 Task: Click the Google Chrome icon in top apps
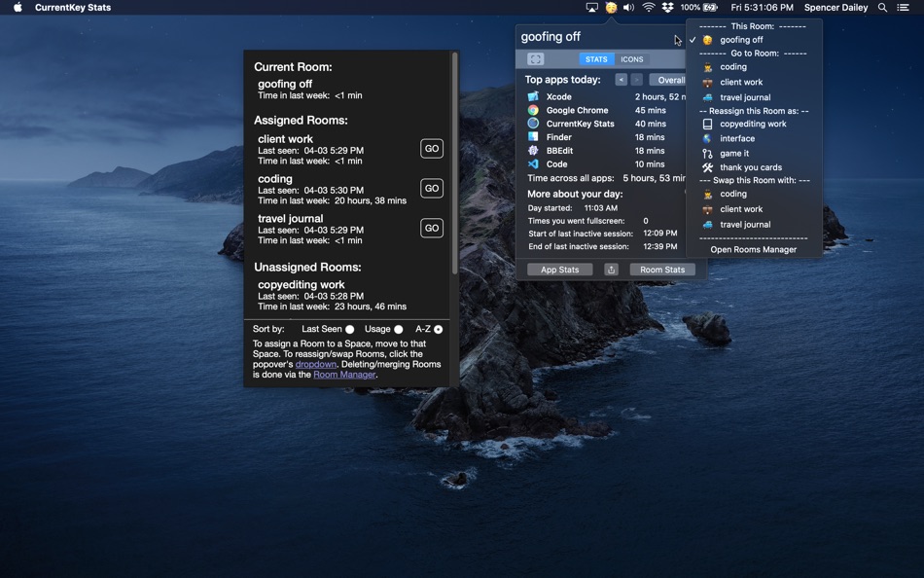click(x=533, y=111)
